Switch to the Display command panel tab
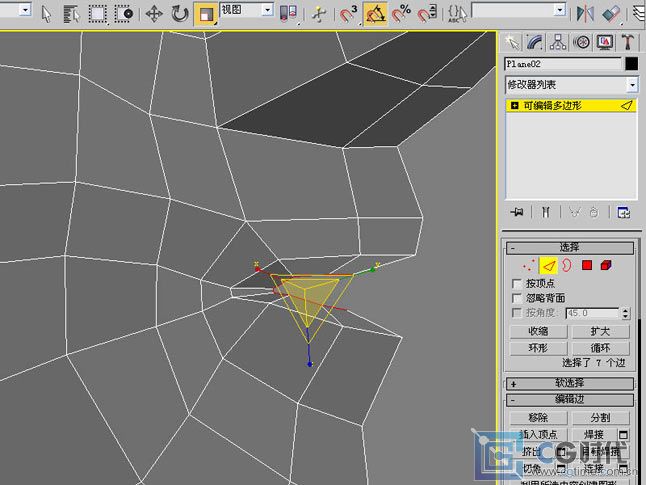Image resolution: width=646 pixels, height=485 pixels. pos(604,42)
